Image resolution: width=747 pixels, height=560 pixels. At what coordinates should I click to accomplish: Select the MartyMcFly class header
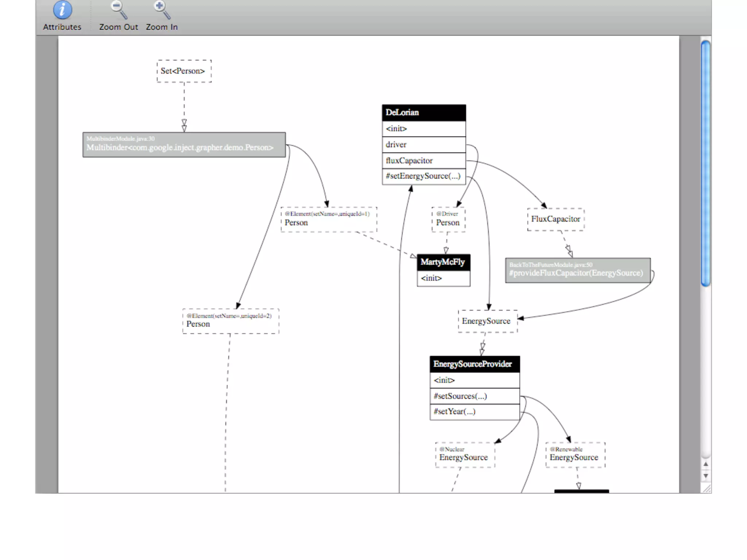click(x=444, y=262)
